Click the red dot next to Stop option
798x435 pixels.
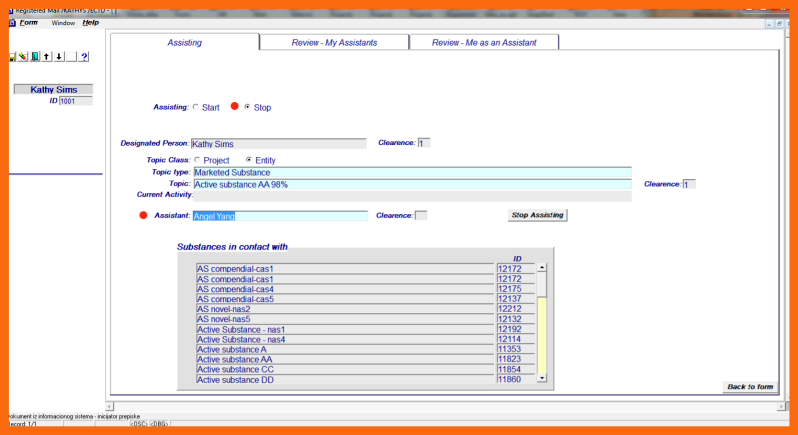point(235,107)
